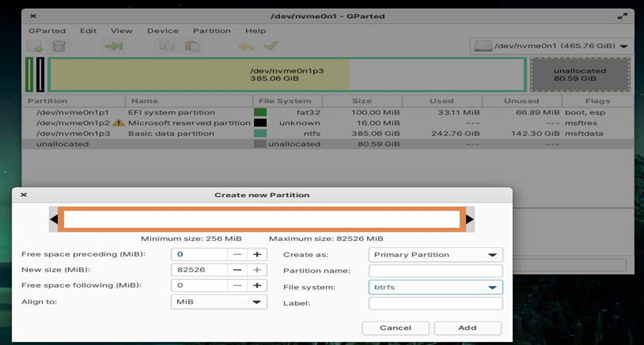Click the warning icon beside /dev/nvme0n1p2
644x345 pixels.
(x=118, y=123)
